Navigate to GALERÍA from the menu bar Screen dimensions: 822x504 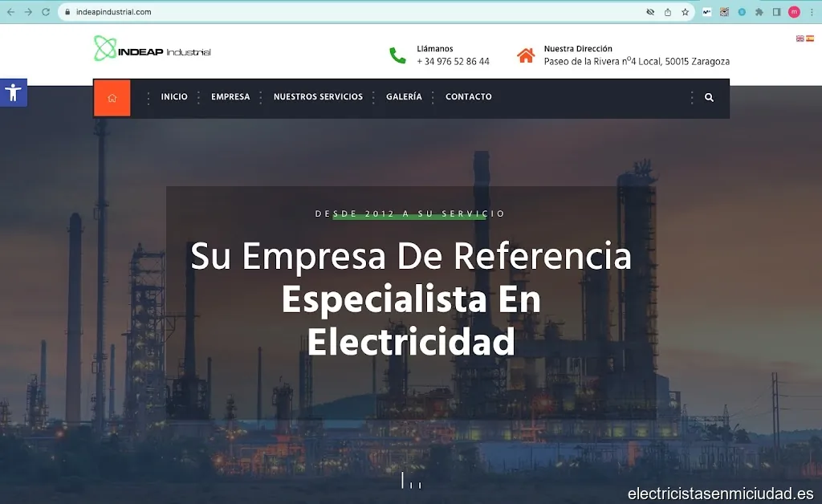pyautogui.click(x=403, y=96)
